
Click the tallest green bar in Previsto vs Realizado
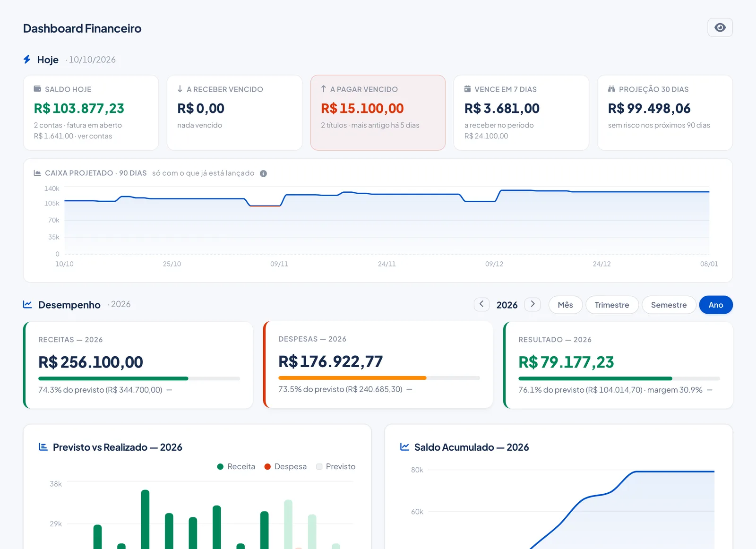tap(145, 519)
